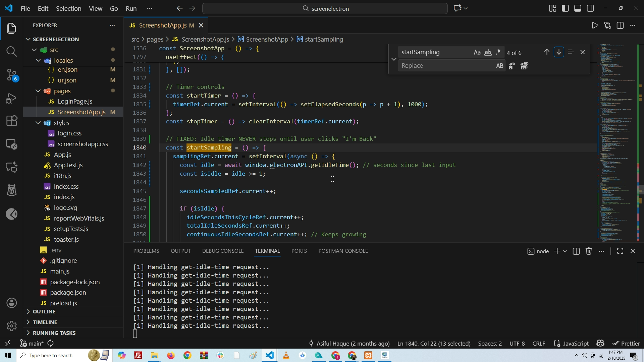Split the editor to the right
Screen dimensions: 644x362
620,25
